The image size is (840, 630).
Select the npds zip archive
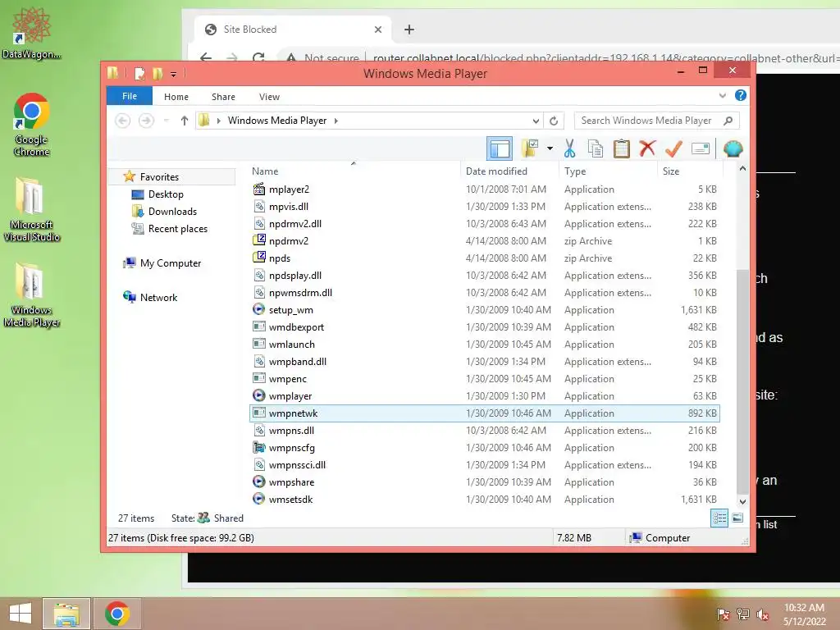[x=485, y=258]
